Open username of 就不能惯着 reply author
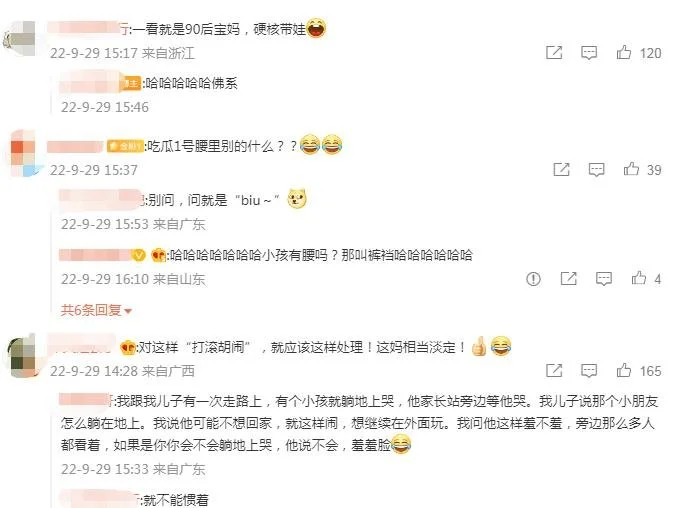 pos(99,499)
